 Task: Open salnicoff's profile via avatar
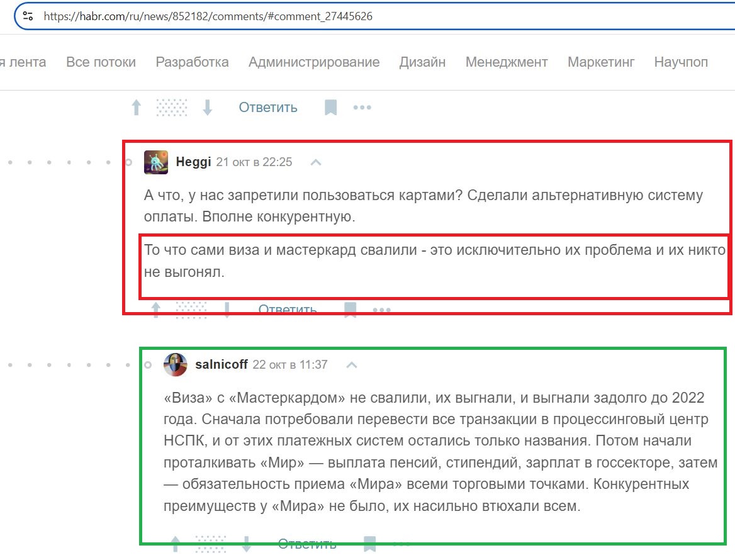tap(176, 364)
